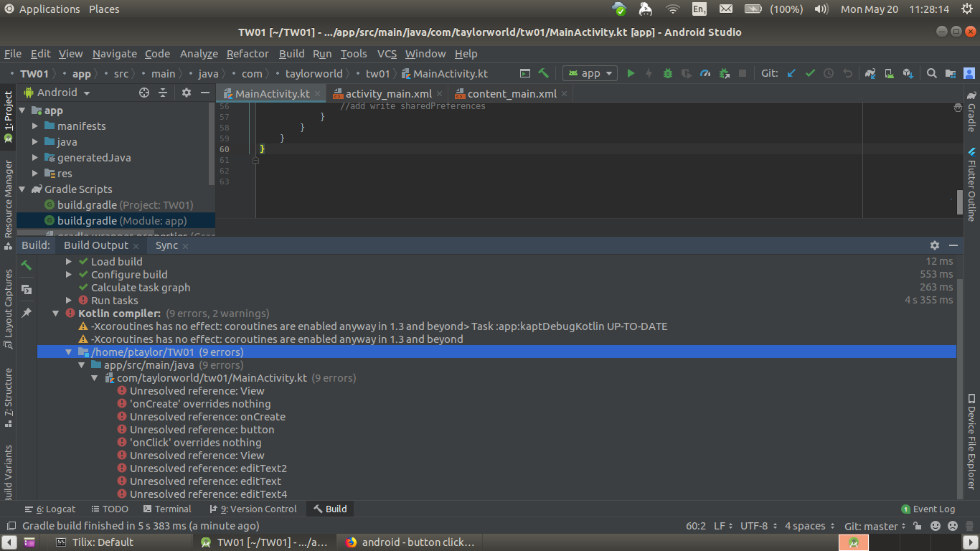This screenshot has width=980, height=551.
Task: Collapse the Kotlin compiler node
Action: tap(56, 314)
